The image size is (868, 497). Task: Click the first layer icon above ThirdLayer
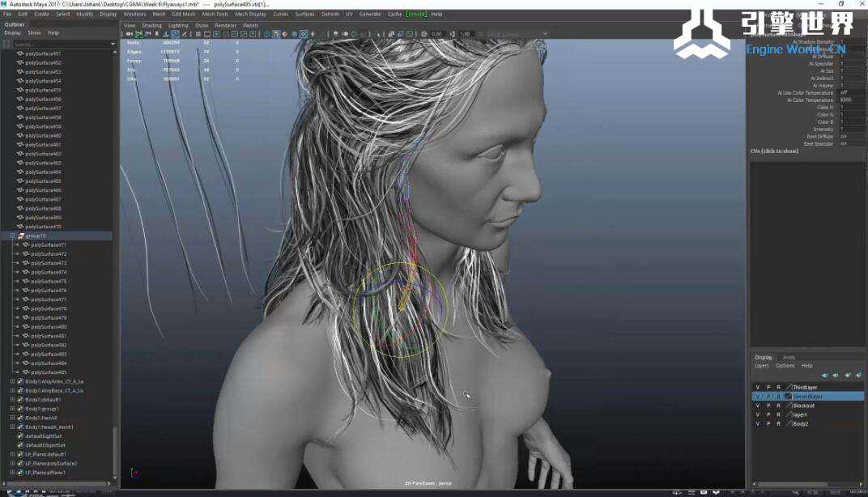(824, 376)
